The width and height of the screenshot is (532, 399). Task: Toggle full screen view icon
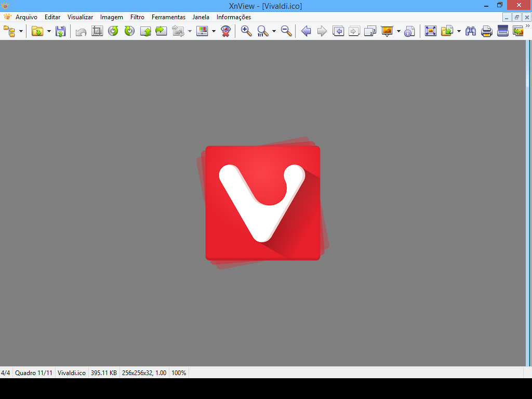[x=431, y=31]
